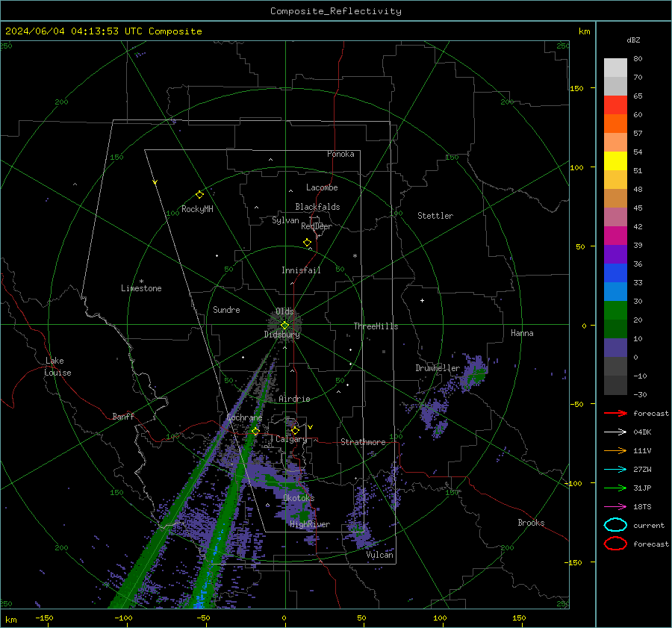Select the ThreeHills label
Viewport: 672px width, 628px height.
pyautogui.click(x=376, y=326)
